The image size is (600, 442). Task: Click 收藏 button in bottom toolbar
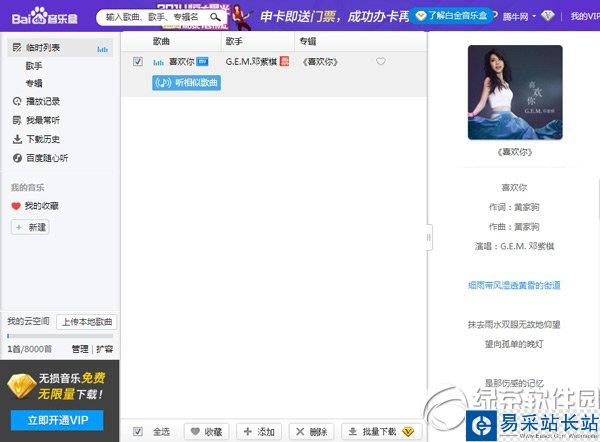click(x=207, y=432)
